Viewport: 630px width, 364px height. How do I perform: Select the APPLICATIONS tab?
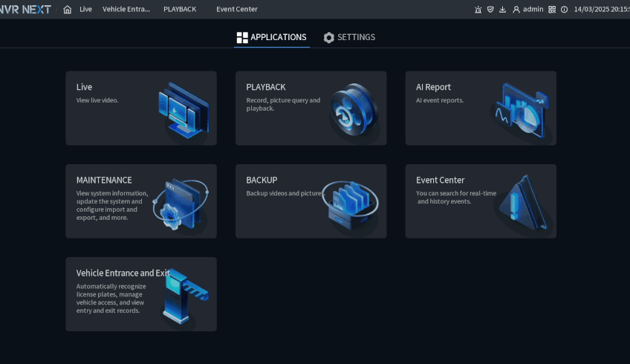point(271,37)
